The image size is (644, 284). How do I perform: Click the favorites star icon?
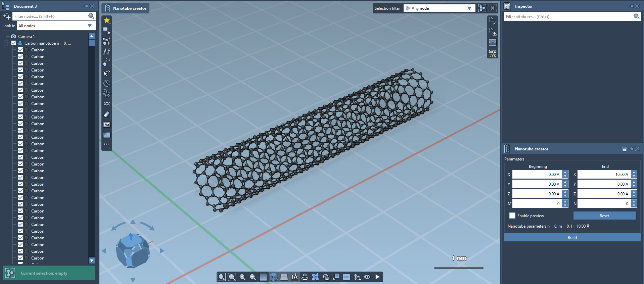(107, 20)
